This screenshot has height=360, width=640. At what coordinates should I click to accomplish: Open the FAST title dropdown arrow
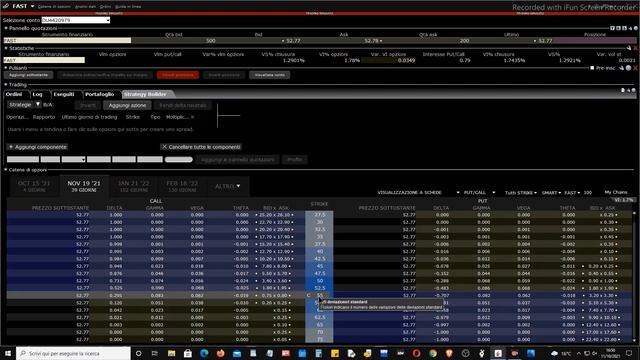pos(33,6)
